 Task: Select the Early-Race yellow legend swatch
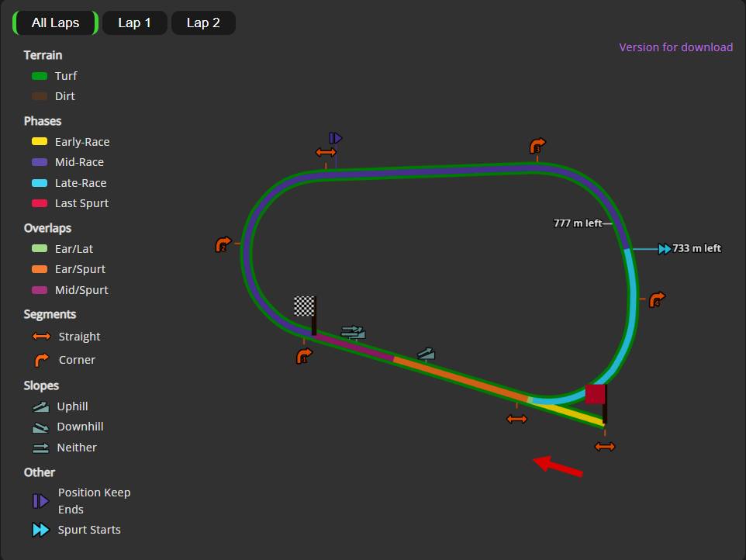(x=40, y=141)
